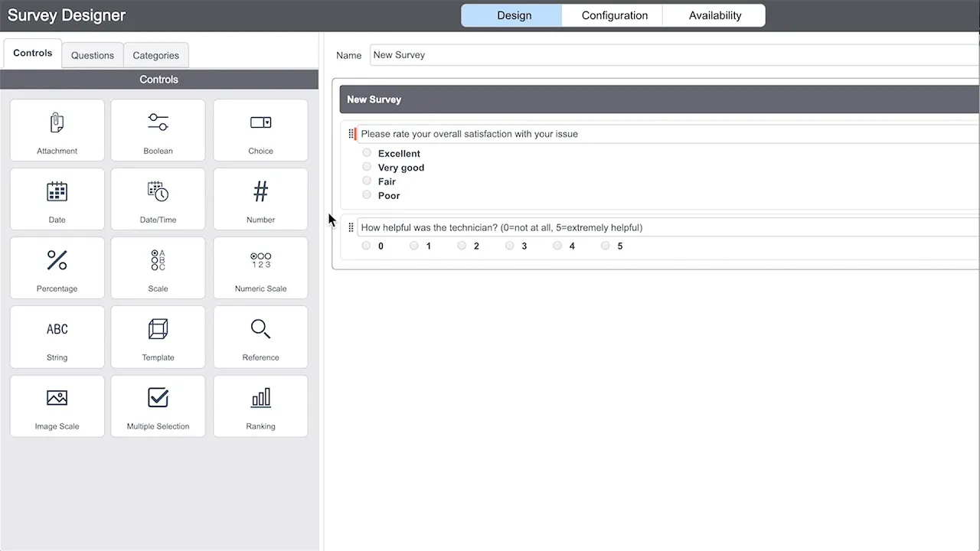Viewport: 980px width, 551px height.
Task: Select the Template control
Action: click(158, 337)
